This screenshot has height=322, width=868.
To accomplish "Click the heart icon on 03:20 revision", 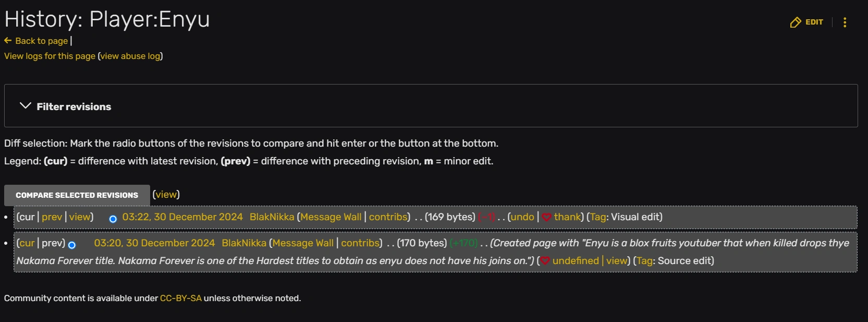I will [545, 261].
